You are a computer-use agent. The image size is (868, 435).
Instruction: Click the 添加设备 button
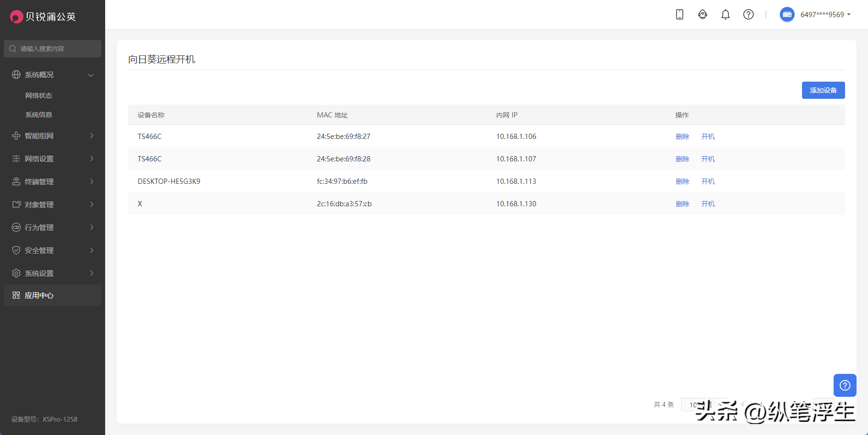(823, 90)
